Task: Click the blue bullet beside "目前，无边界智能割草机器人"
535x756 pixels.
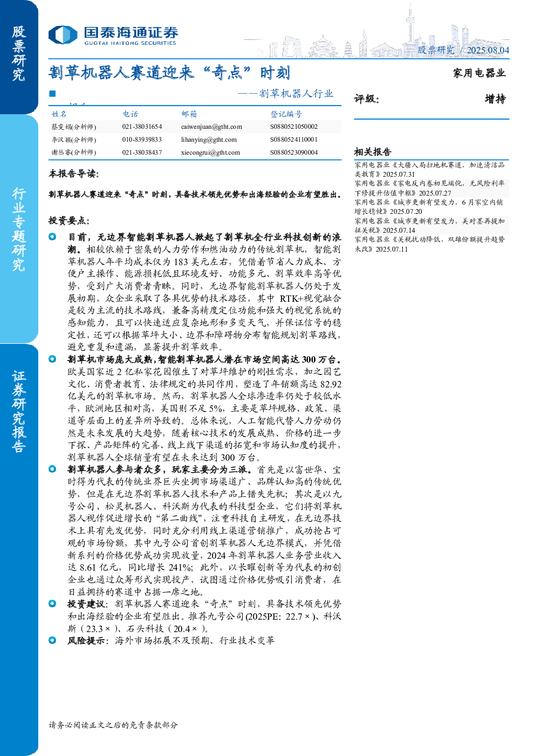Action: pyautogui.click(x=52, y=237)
